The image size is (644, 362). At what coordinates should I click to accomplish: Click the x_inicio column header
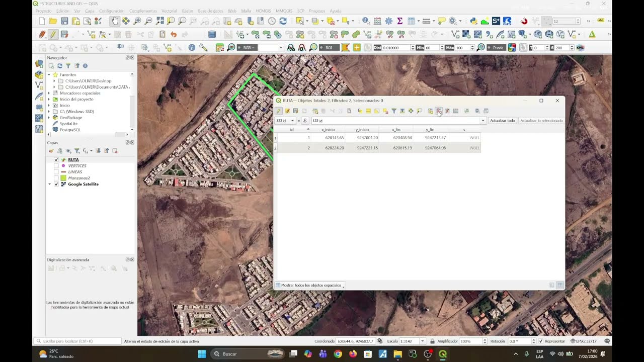328,130
